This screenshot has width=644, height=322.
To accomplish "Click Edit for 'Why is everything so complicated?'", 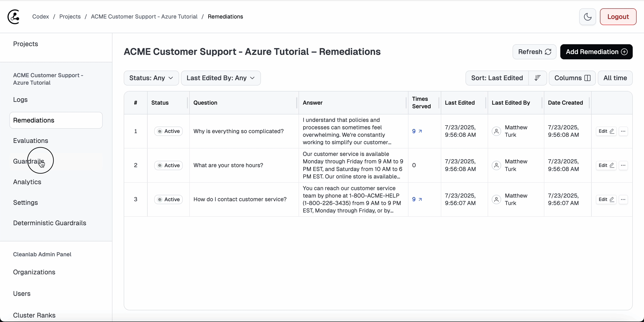I will tap(606, 131).
